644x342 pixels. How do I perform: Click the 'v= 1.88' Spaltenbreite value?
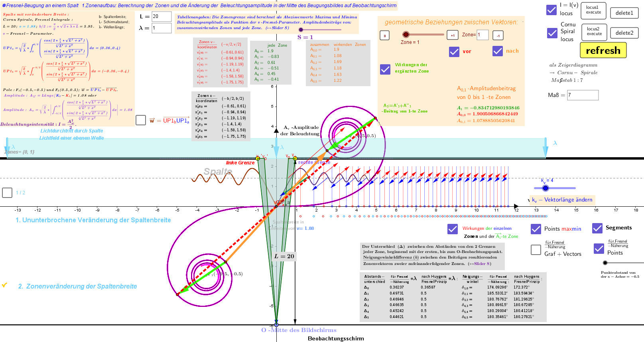pos(305,228)
